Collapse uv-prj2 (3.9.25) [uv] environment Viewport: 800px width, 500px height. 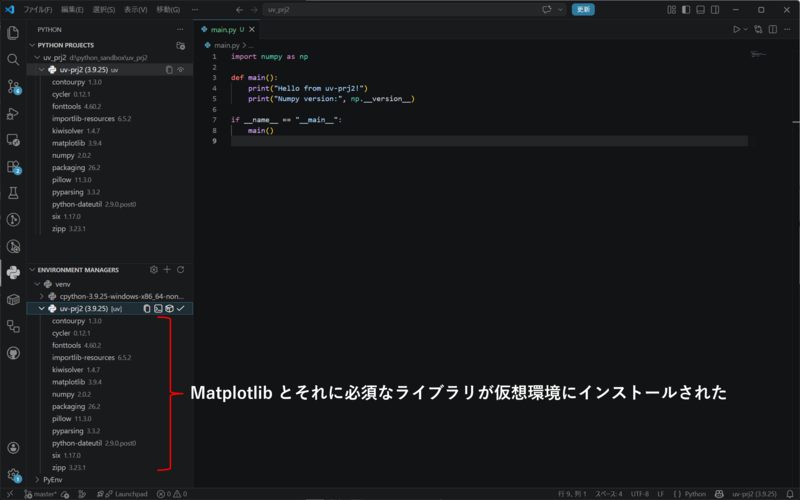pos(42,309)
